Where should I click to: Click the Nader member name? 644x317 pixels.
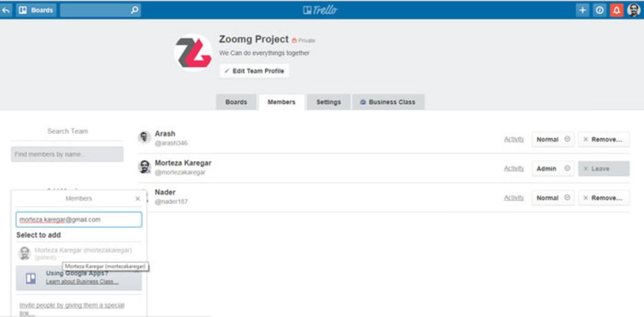click(165, 192)
